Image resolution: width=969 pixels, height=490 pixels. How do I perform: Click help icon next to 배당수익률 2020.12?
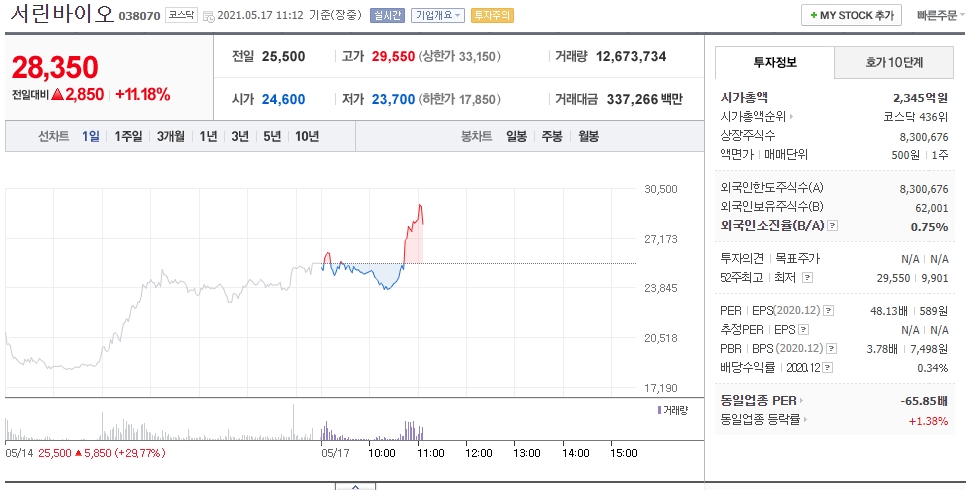point(827,368)
